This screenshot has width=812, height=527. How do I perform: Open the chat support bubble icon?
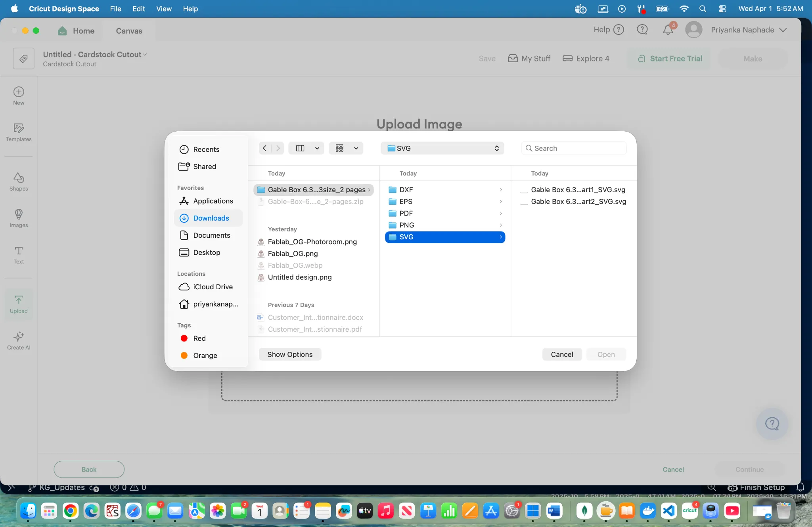coord(642,30)
